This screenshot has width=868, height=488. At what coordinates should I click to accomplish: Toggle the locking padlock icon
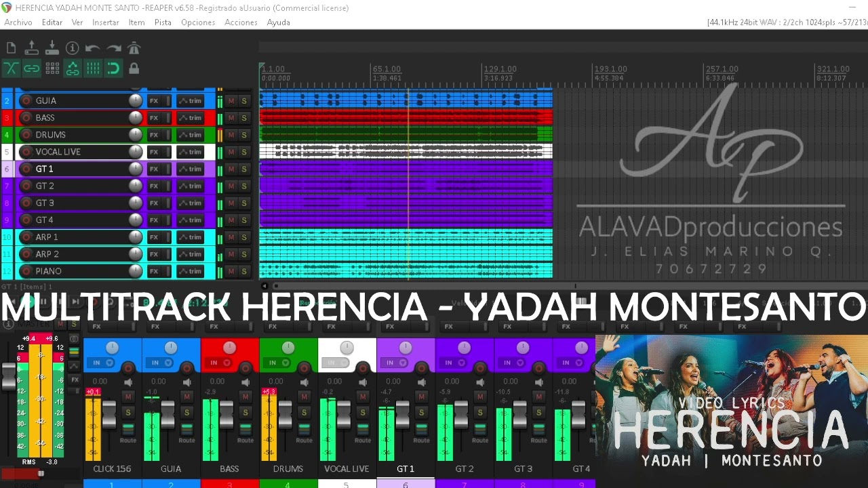(134, 68)
